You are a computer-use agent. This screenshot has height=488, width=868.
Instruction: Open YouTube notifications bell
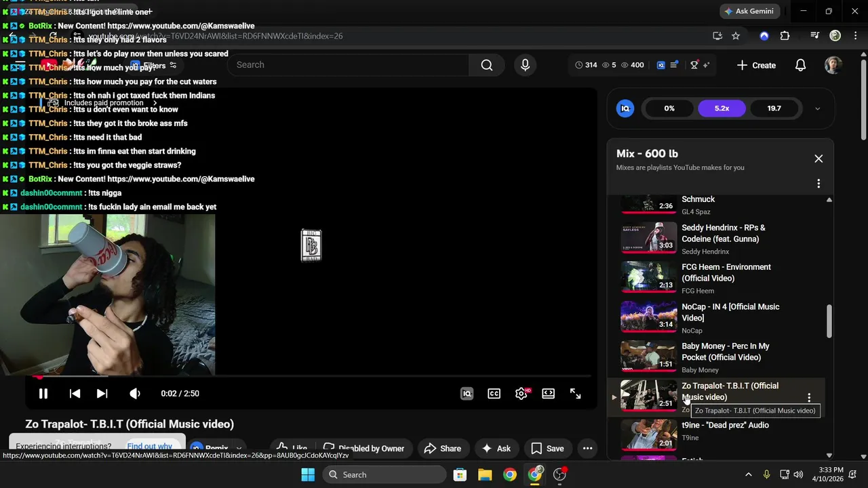coord(801,65)
